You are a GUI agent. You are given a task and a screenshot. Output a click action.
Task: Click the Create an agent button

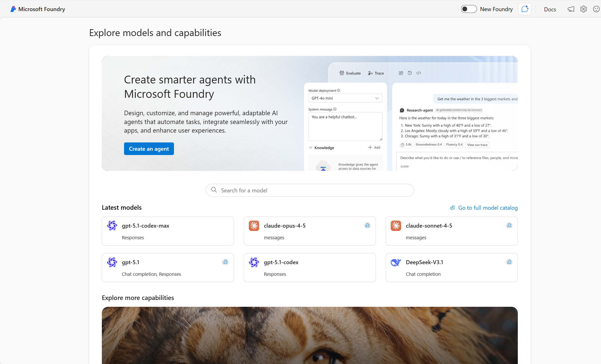(149, 149)
